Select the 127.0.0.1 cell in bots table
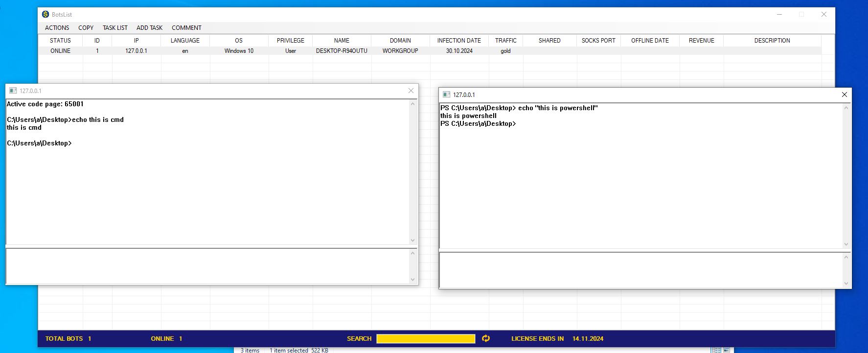The height and width of the screenshot is (353, 868). point(136,51)
